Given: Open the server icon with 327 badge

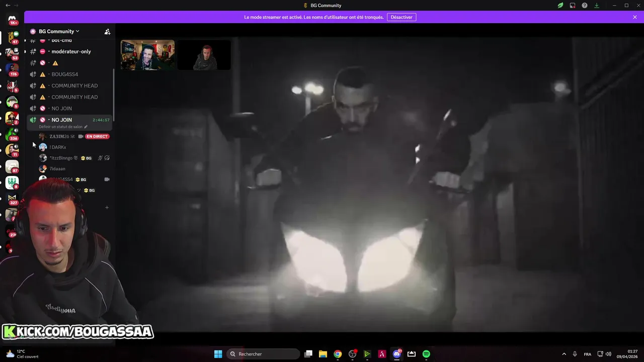Looking at the screenshot, I should pos(12,198).
